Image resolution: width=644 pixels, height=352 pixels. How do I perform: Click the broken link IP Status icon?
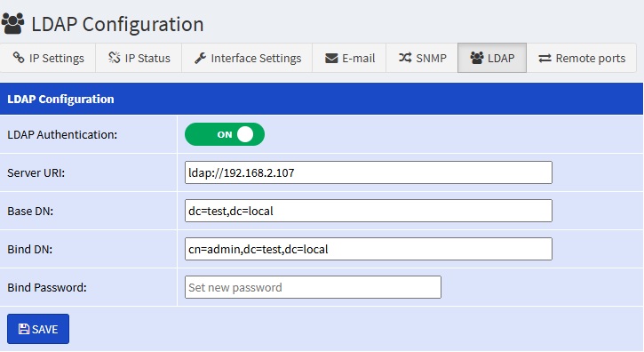coord(115,58)
